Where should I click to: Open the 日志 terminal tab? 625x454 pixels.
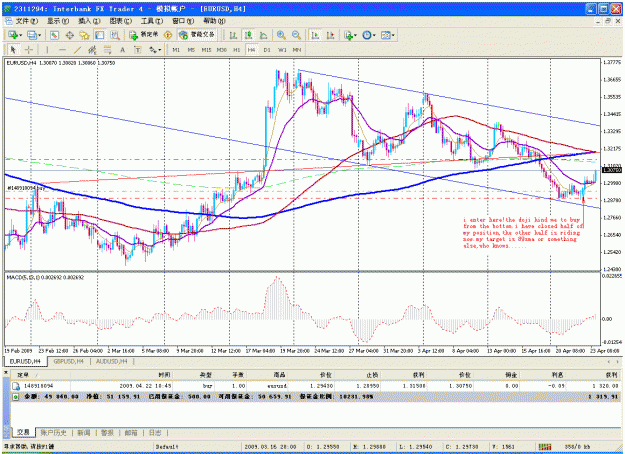click(155, 432)
